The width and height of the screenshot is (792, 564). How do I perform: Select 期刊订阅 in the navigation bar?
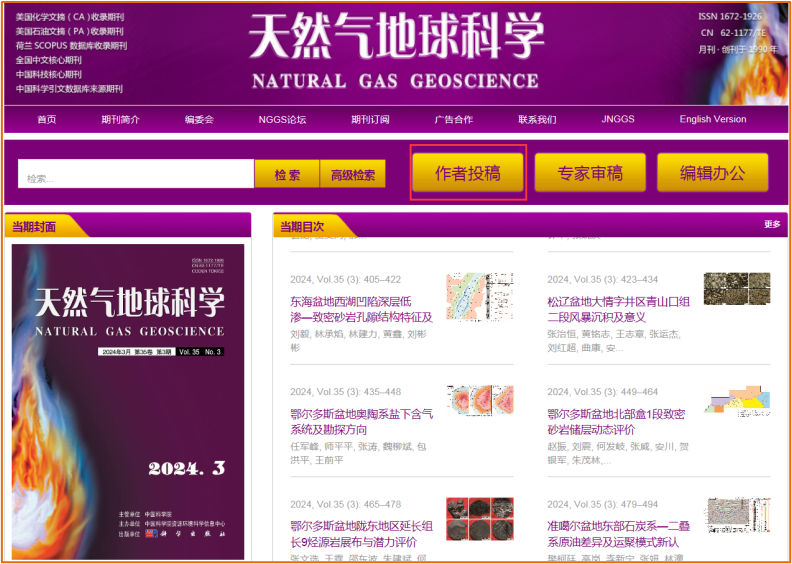(x=370, y=120)
